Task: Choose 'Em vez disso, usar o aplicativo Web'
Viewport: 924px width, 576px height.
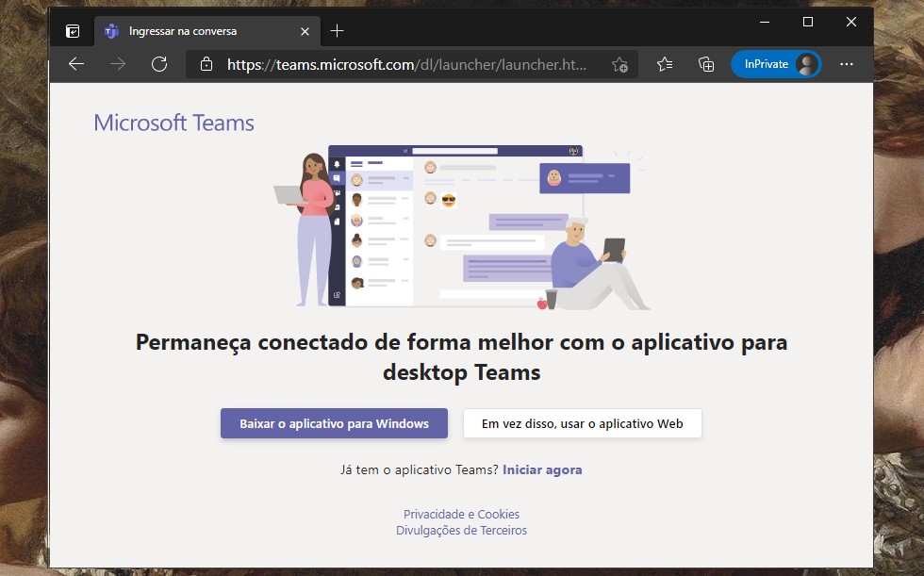Action: [582, 424]
